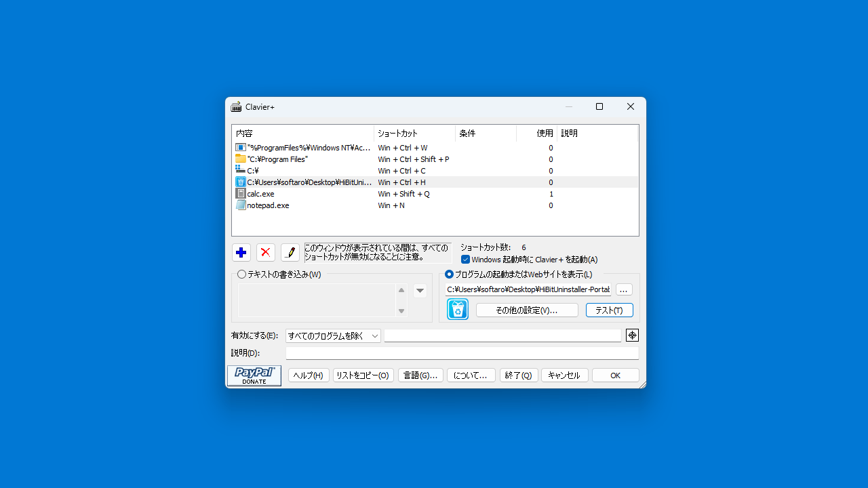Click the calculator icon beside calc.exe
The height and width of the screenshot is (488, 868).
tap(241, 194)
